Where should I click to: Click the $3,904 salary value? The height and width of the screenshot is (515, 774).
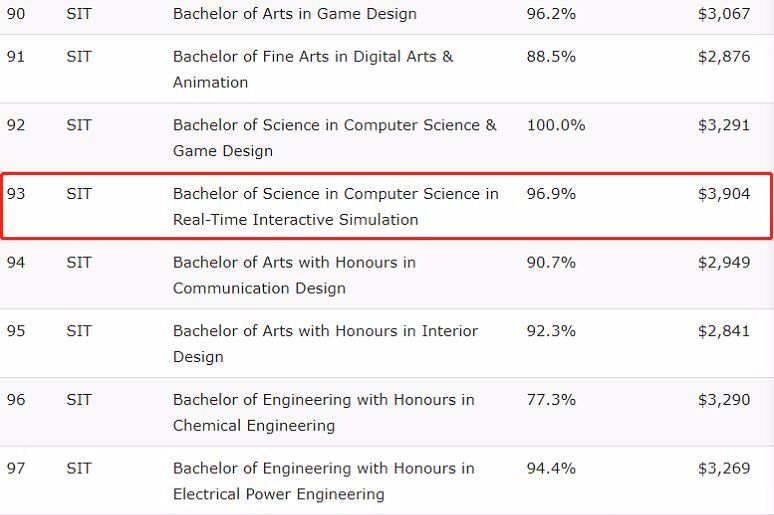pos(723,193)
